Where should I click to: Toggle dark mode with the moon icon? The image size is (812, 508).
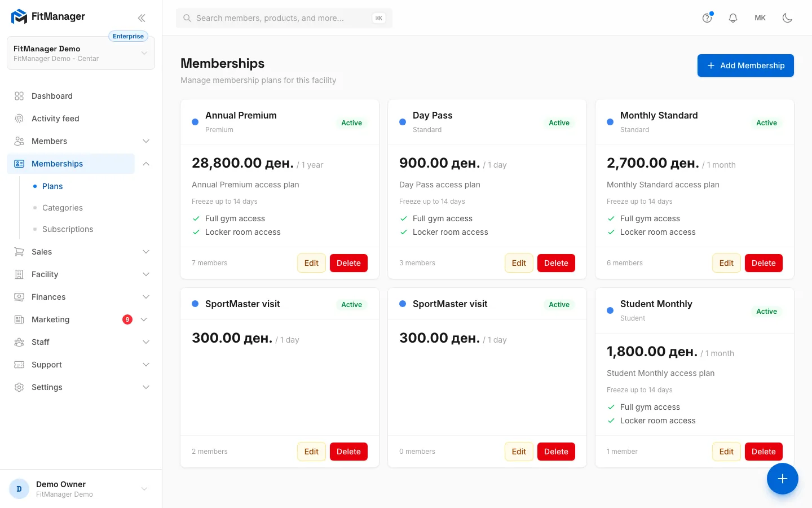pyautogui.click(x=787, y=18)
